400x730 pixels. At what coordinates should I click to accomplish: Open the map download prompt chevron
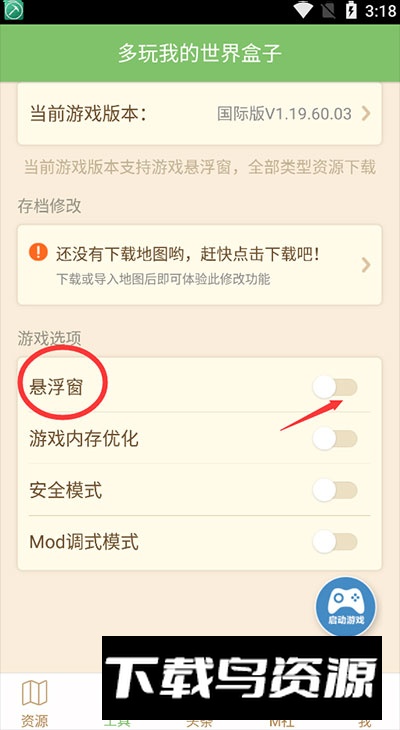point(366,265)
